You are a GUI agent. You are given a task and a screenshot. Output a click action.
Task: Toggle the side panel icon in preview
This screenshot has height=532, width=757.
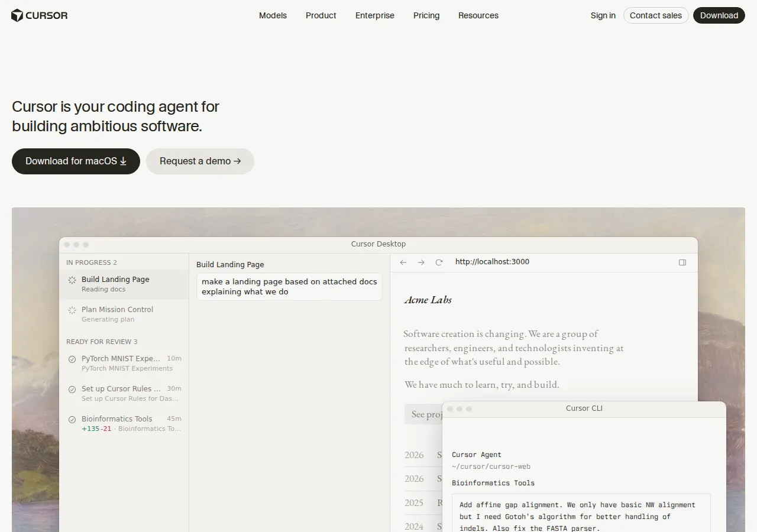[682, 262]
